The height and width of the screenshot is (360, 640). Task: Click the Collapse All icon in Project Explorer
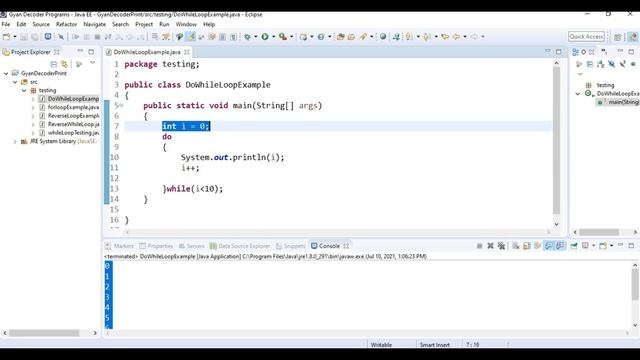point(53,64)
